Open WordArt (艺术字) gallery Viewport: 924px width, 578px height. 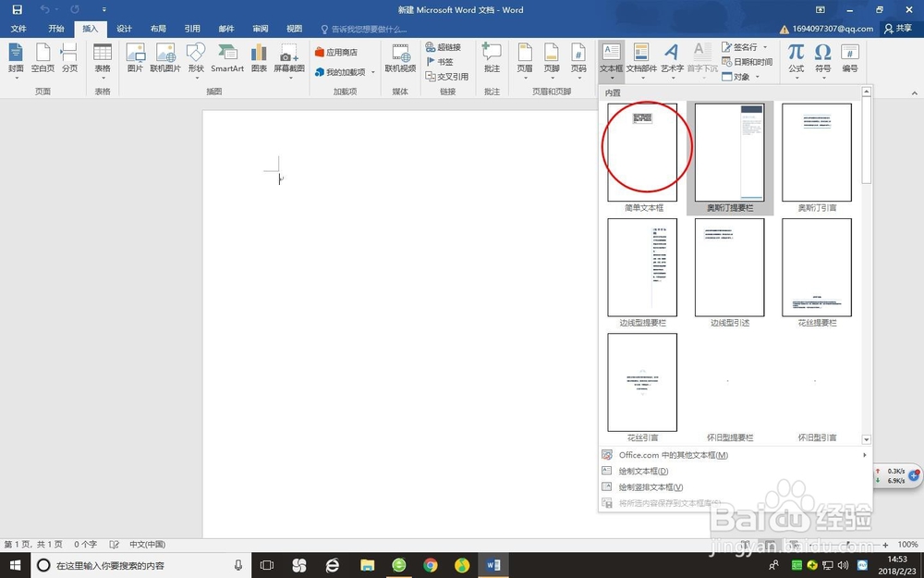coord(673,60)
